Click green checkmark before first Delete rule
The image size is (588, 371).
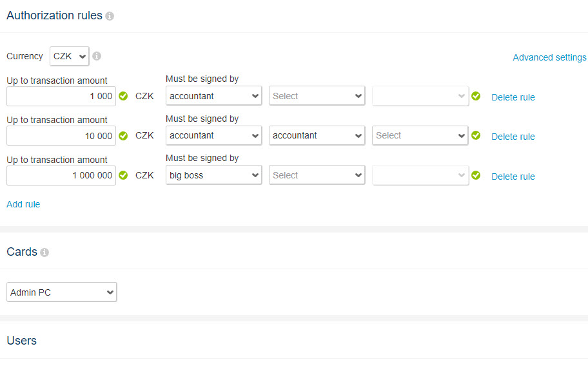tap(476, 96)
